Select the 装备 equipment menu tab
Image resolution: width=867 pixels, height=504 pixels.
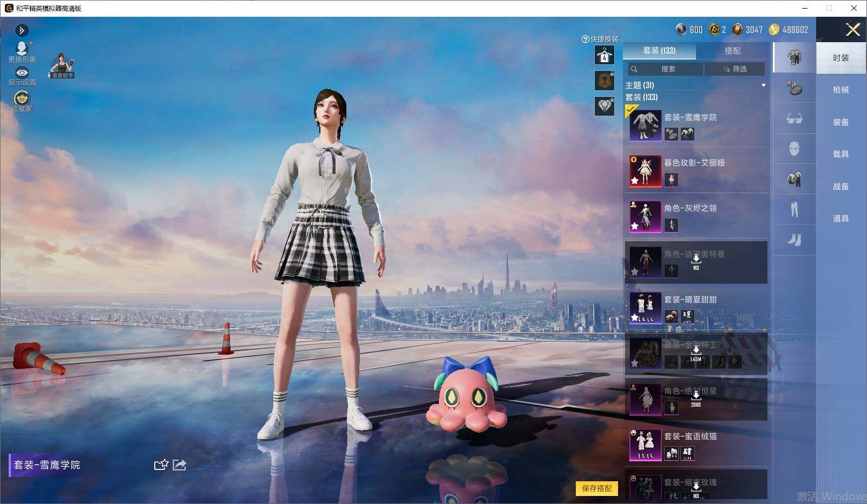[840, 122]
